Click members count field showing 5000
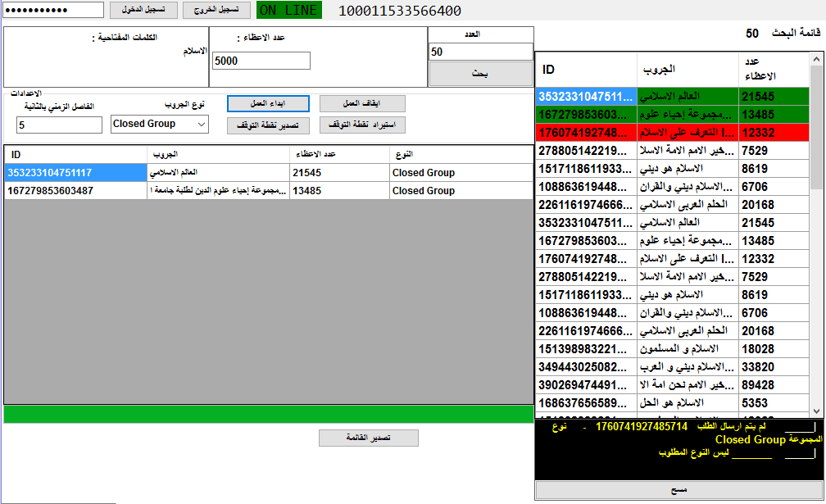Image resolution: width=826 pixels, height=504 pixels. [261, 61]
